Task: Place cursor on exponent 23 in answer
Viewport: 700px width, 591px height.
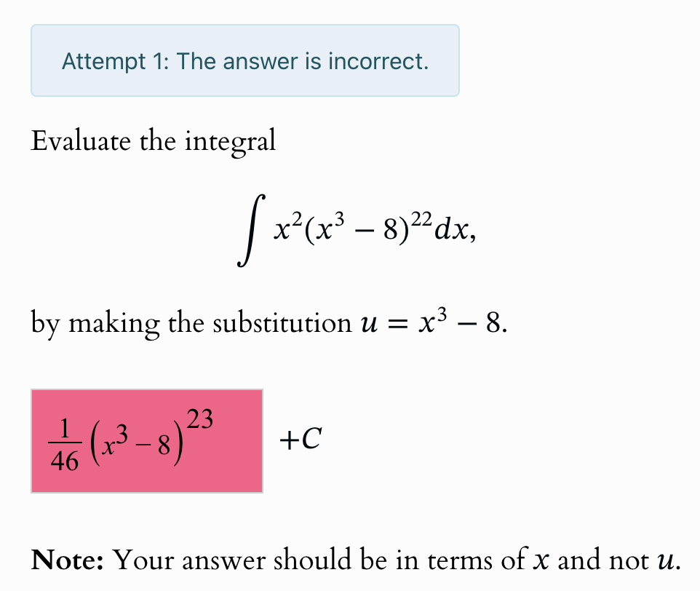Action: pyautogui.click(x=199, y=419)
